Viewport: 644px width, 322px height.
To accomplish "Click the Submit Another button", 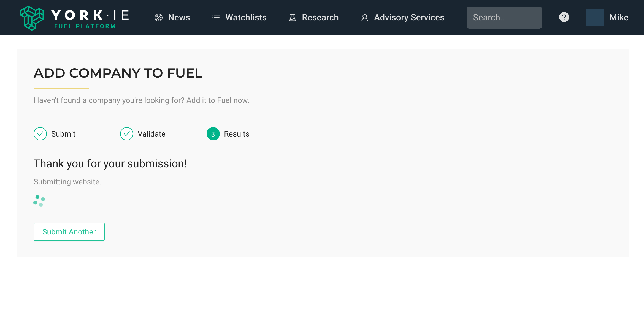I will coord(69,232).
